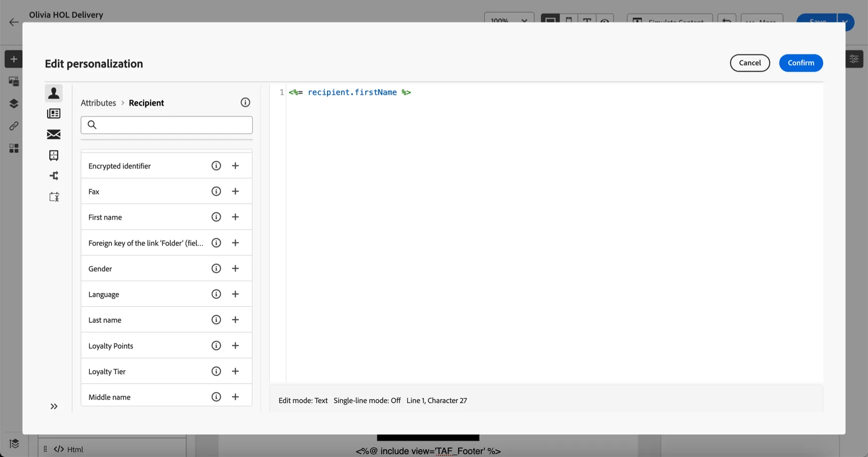Show info about Recipient attributes header

pos(245,103)
